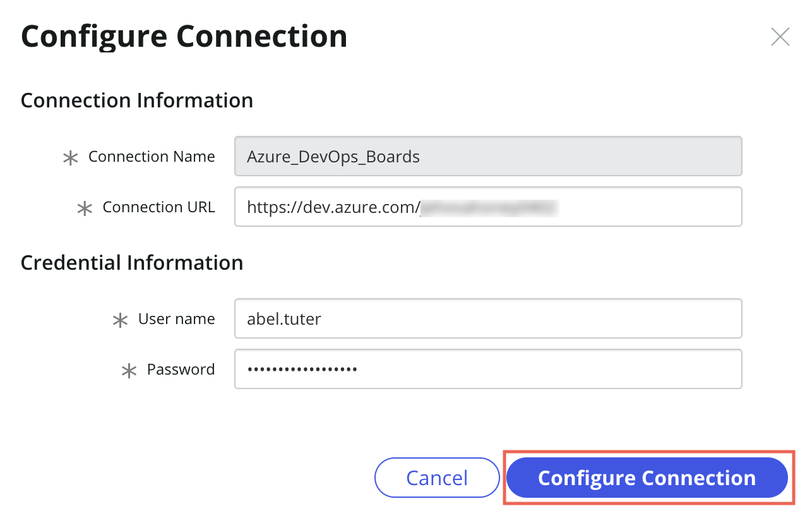
Task: Click the Connection URL label
Action: pyautogui.click(x=158, y=207)
